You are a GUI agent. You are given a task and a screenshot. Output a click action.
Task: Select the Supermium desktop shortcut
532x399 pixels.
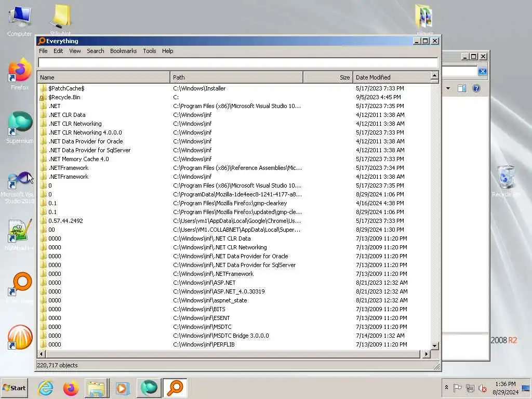[20, 128]
